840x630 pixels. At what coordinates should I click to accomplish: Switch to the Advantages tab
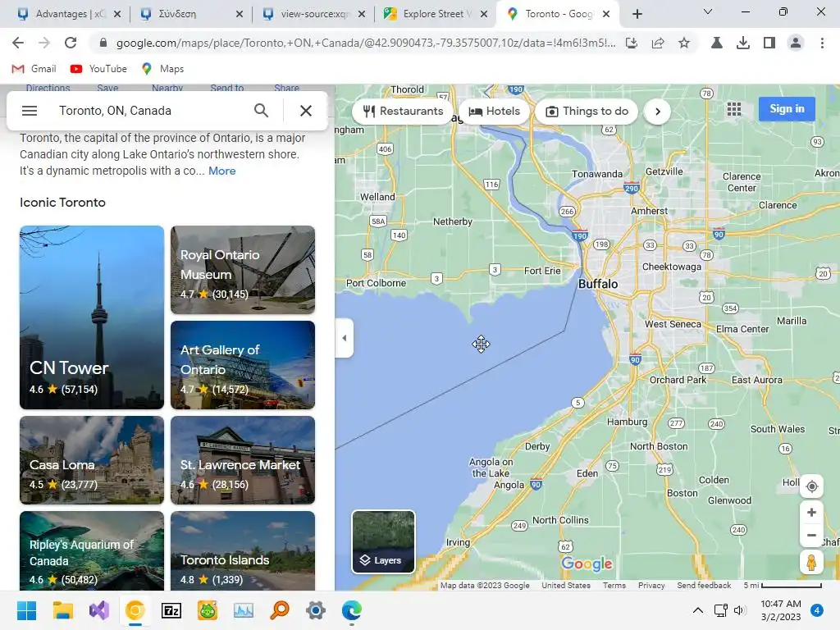tap(61, 14)
